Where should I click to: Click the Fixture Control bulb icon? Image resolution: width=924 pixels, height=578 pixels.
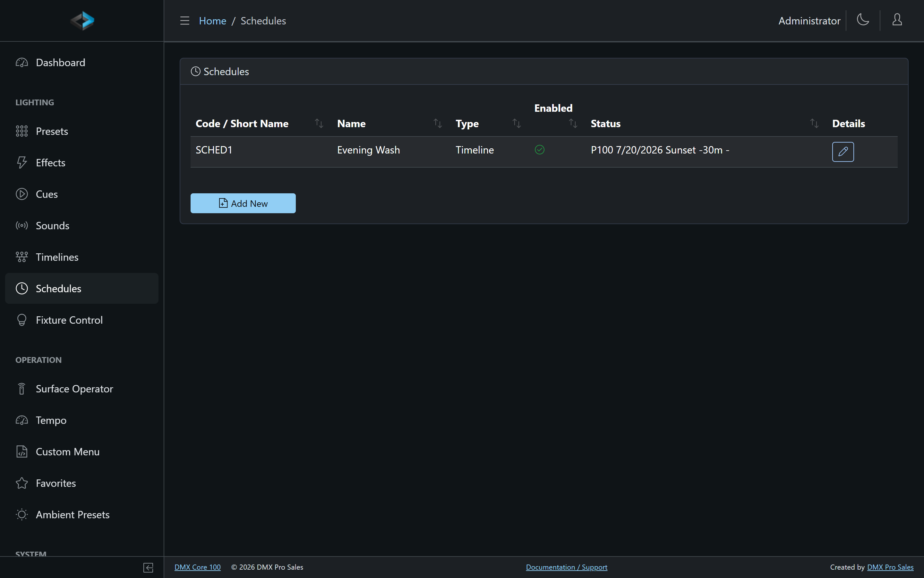click(22, 320)
